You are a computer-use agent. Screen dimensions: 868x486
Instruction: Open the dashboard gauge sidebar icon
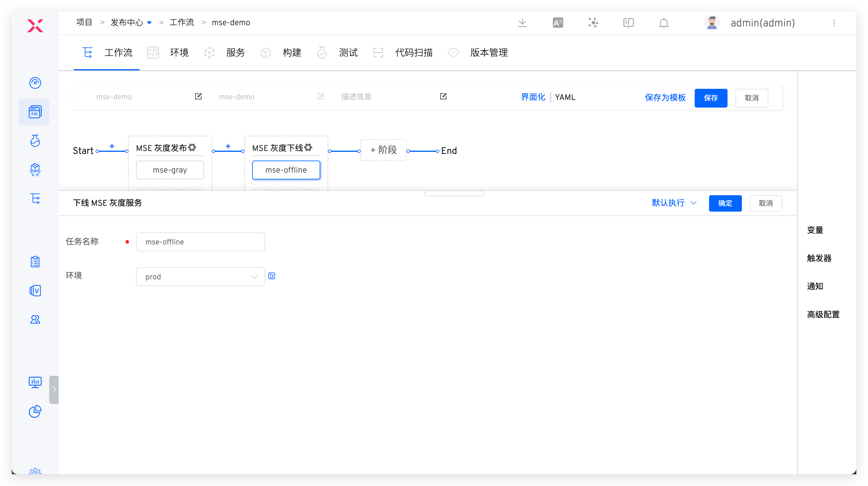[x=35, y=83]
